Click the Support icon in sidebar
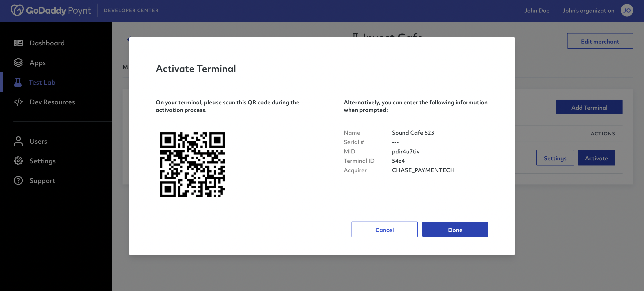644x291 pixels. tap(18, 180)
